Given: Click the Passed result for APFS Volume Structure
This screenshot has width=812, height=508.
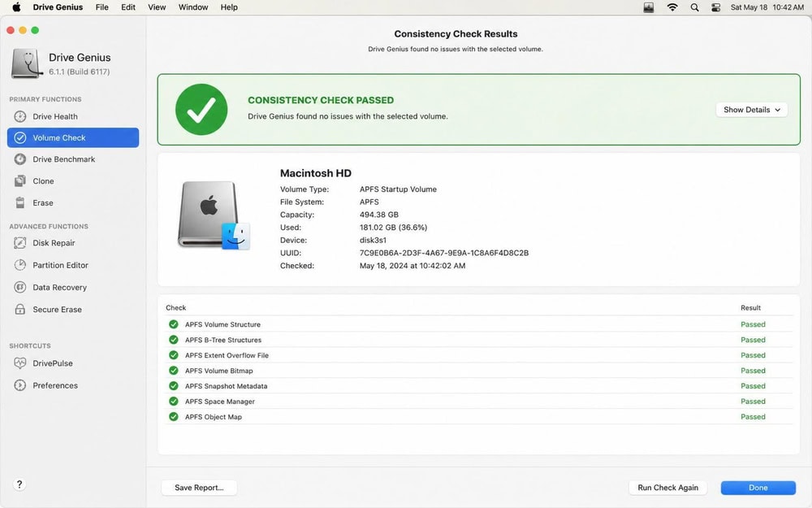Looking at the screenshot, I should [x=753, y=324].
